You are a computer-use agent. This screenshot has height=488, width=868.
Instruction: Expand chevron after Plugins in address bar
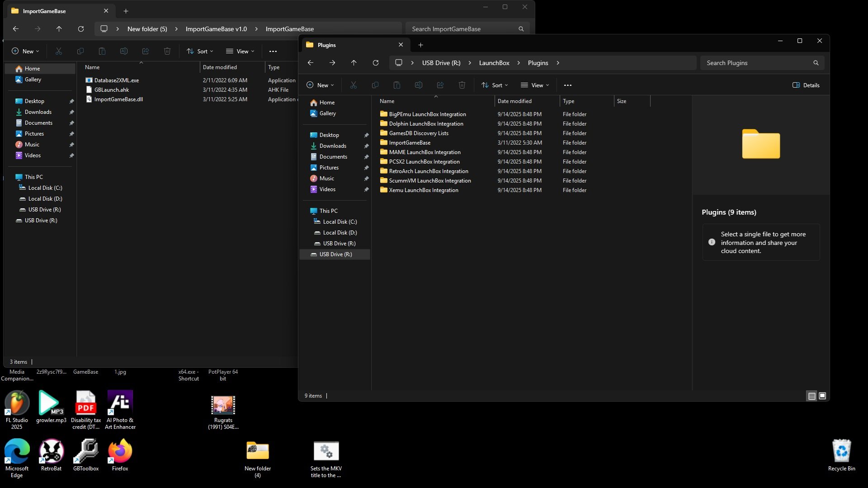tap(558, 63)
